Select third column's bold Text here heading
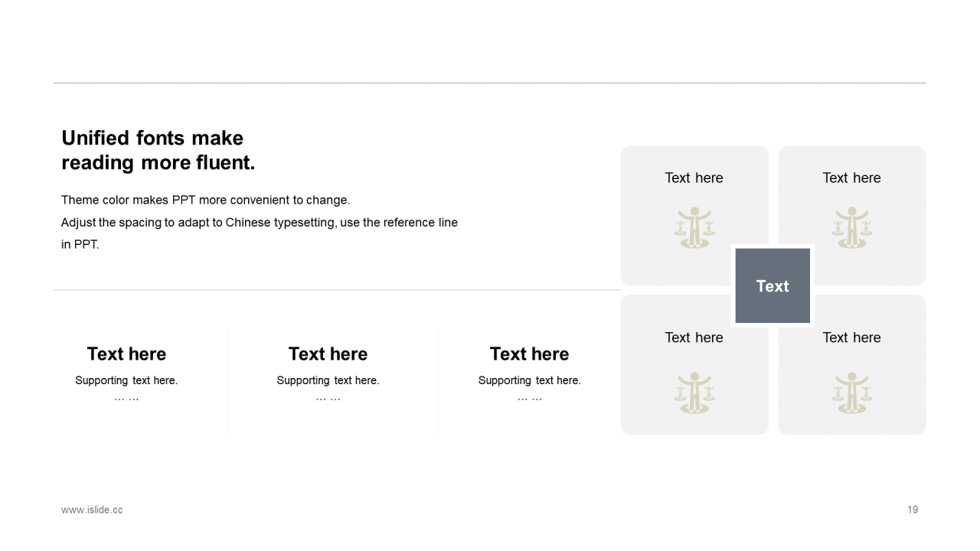The height and width of the screenshot is (551, 980). (529, 354)
